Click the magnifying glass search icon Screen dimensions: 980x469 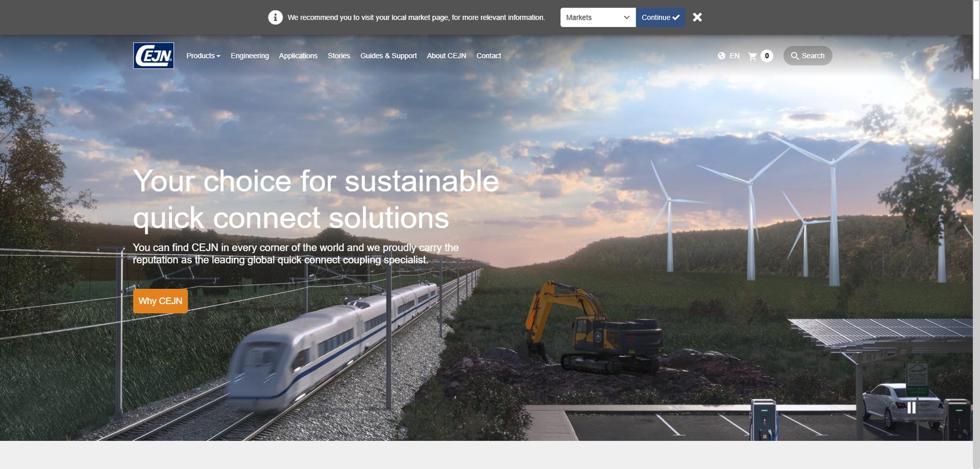[x=794, y=56]
